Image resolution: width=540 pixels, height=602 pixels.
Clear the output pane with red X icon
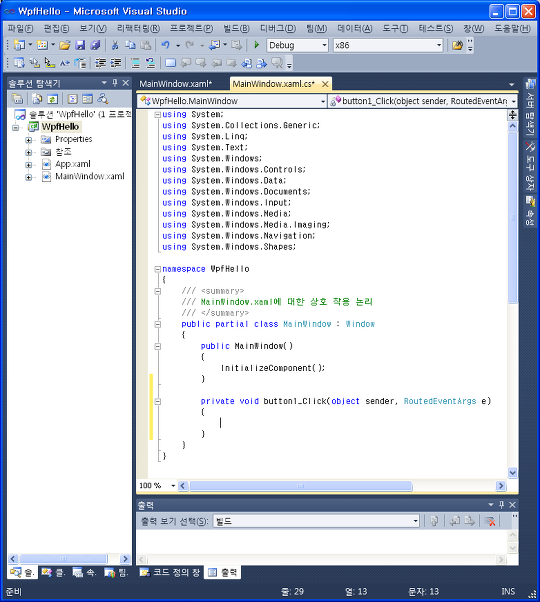[x=490, y=521]
